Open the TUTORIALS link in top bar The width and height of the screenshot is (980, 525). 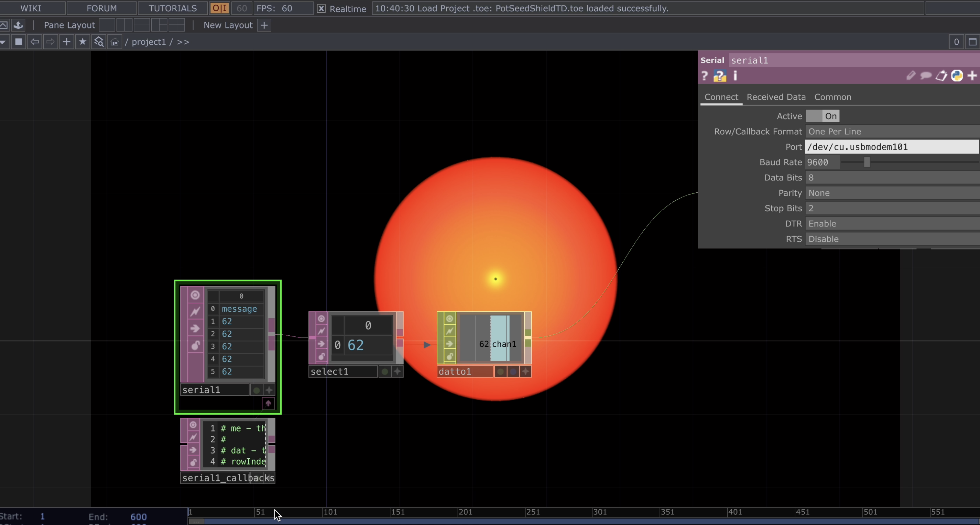[172, 8]
